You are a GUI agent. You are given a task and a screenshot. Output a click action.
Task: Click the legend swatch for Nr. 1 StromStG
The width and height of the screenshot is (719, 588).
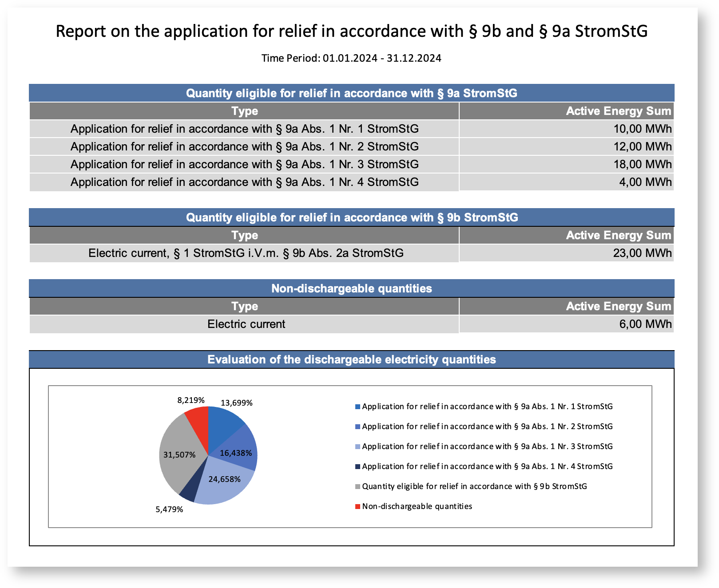358,406
